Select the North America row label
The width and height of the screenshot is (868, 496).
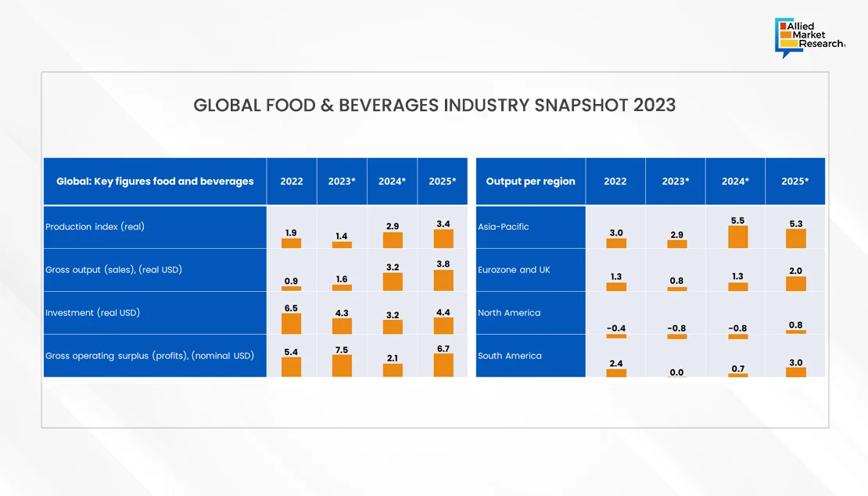(x=509, y=313)
